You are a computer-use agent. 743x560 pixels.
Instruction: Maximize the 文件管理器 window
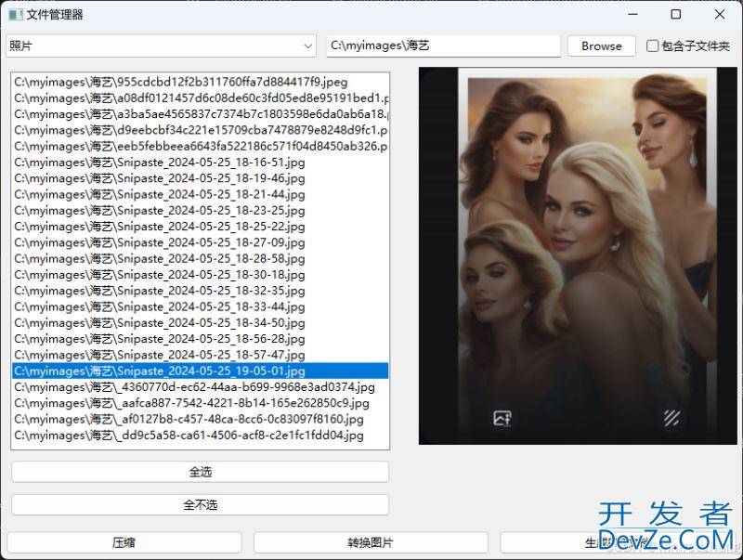675,14
